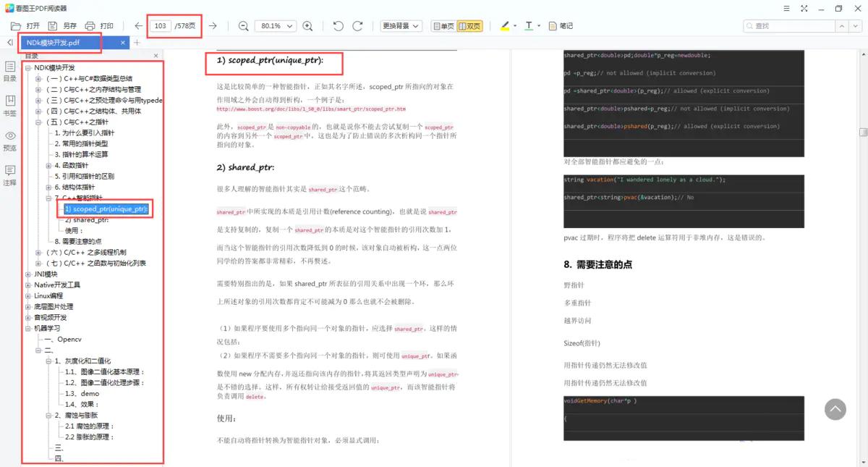Zoom in with the magnifier plus icon
The height and width of the screenshot is (467, 868).
pos(307,25)
